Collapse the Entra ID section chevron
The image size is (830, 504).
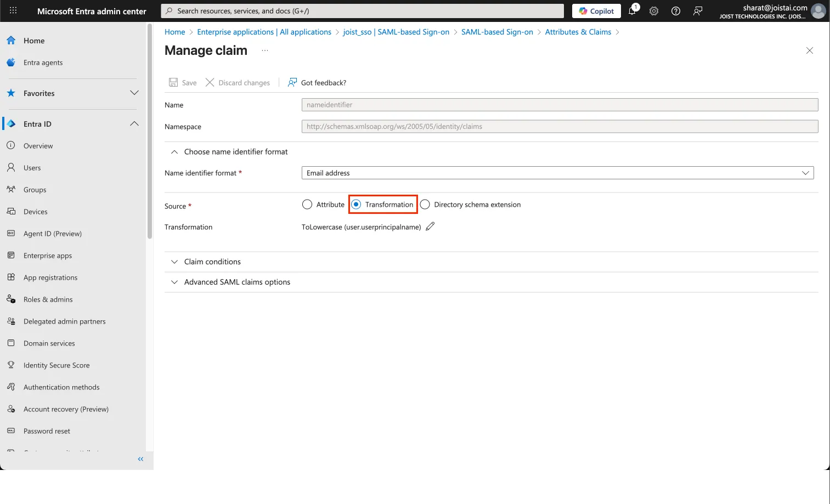point(134,123)
